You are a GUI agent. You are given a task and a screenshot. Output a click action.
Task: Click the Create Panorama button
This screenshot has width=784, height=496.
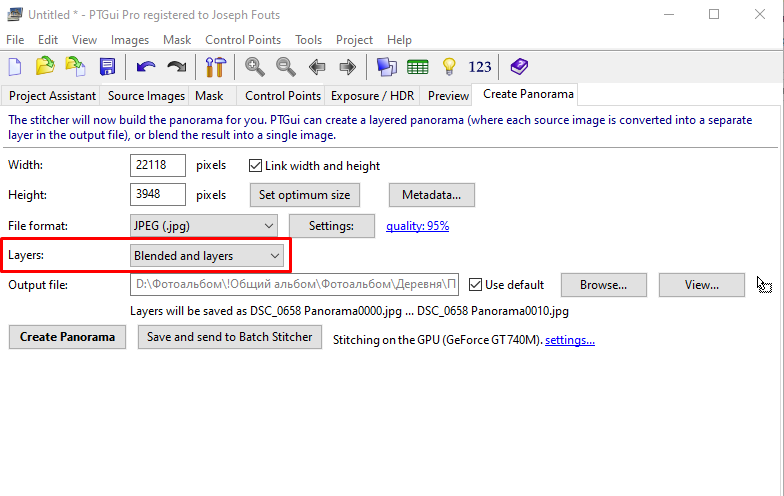pos(67,337)
